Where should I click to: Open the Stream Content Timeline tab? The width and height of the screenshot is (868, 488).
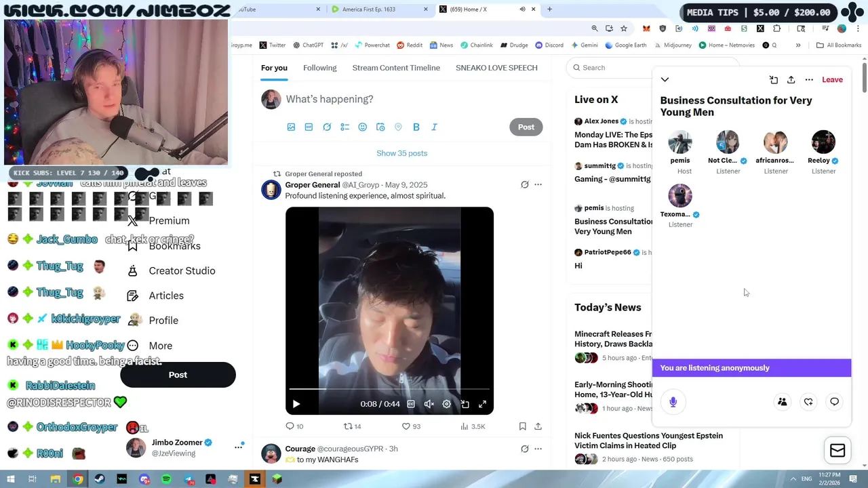(x=396, y=68)
